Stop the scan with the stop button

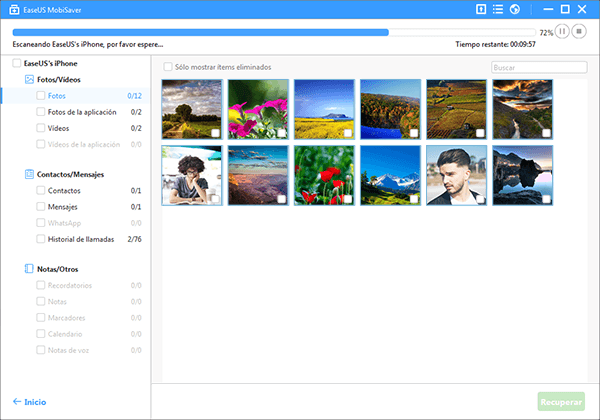click(579, 31)
